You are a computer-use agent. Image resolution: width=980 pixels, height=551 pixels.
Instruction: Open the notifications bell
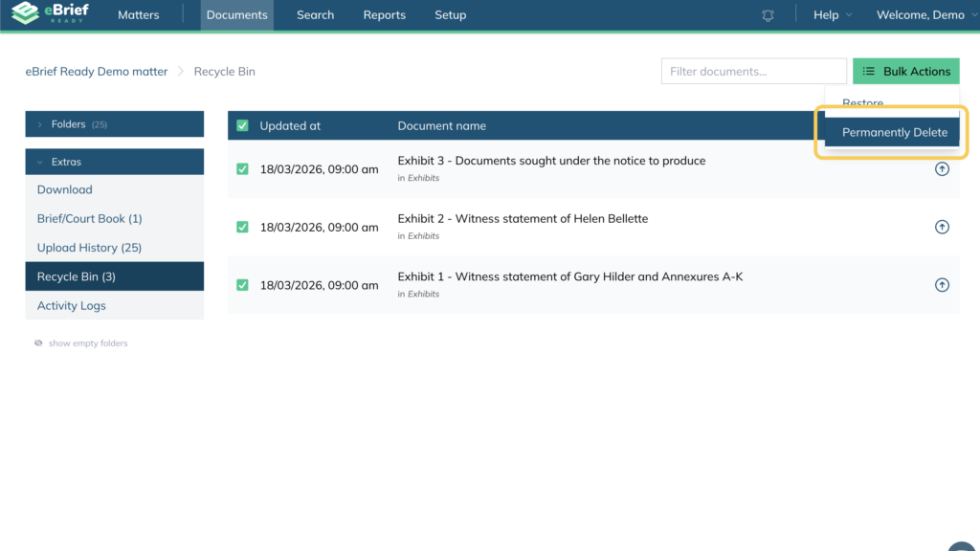tap(768, 15)
